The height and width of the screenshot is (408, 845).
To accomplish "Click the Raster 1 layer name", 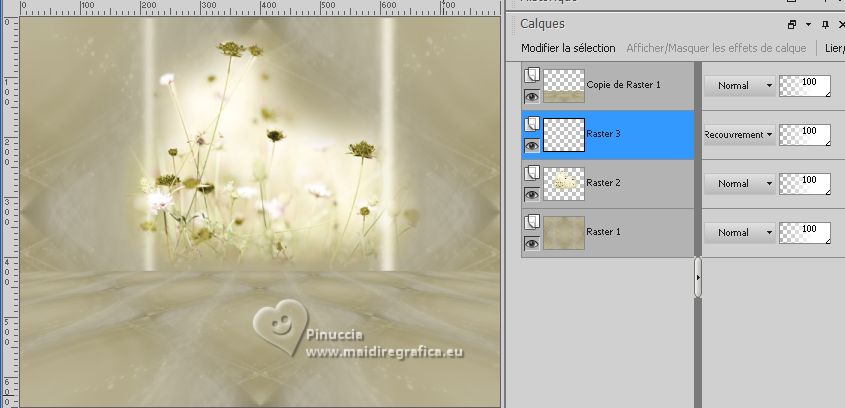I will click(604, 232).
